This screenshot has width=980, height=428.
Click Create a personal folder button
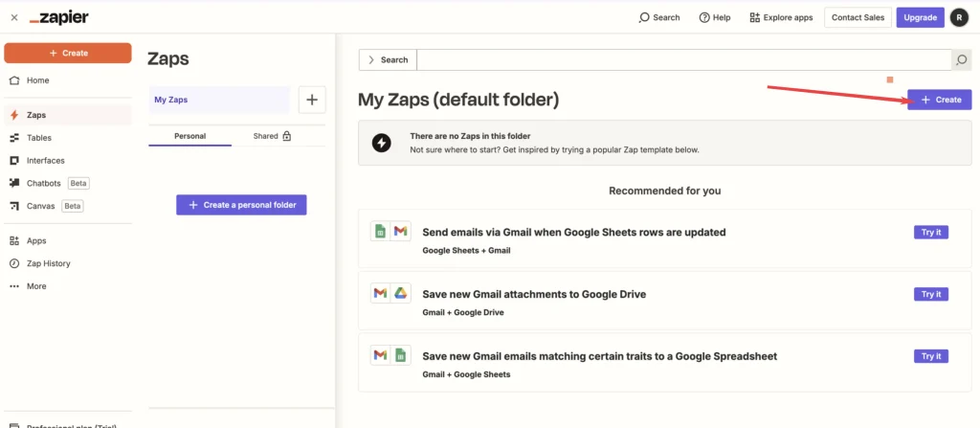(x=241, y=205)
